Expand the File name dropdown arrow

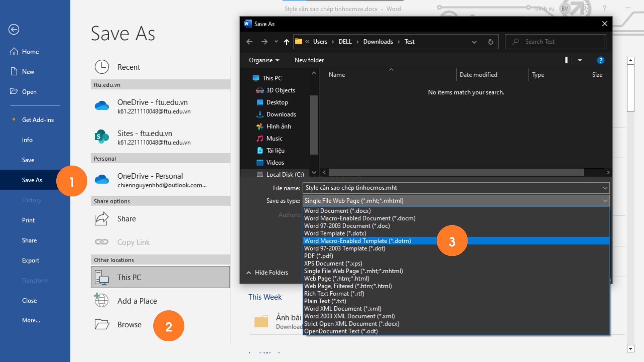tap(605, 188)
